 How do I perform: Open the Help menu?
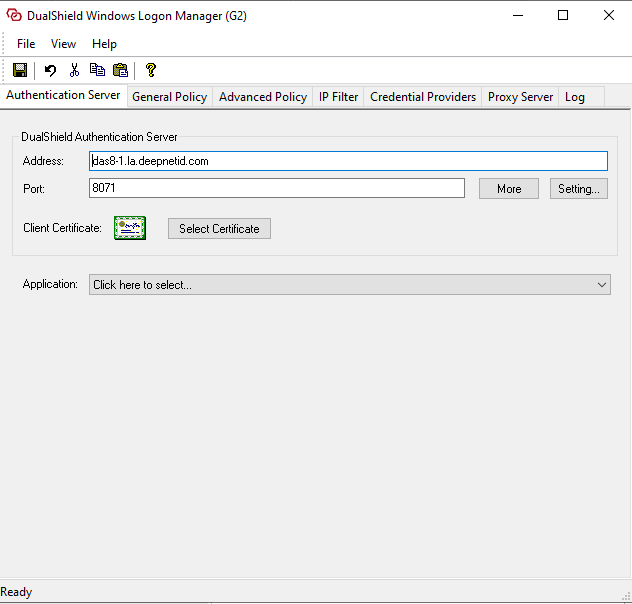[104, 44]
